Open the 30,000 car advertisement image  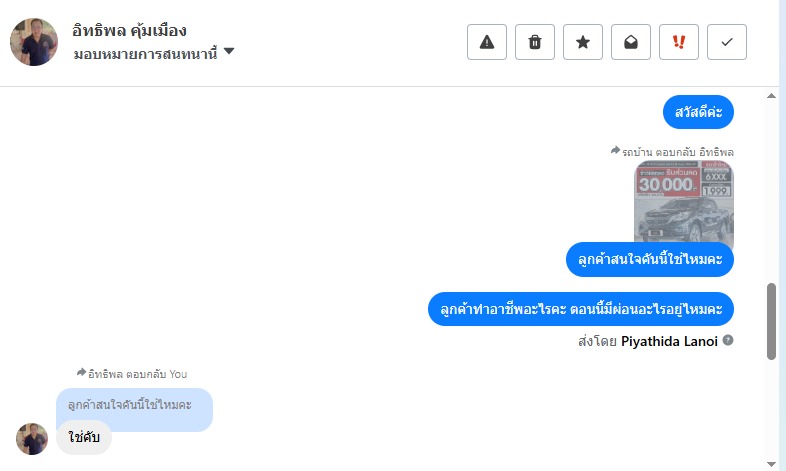coord(684,204)
